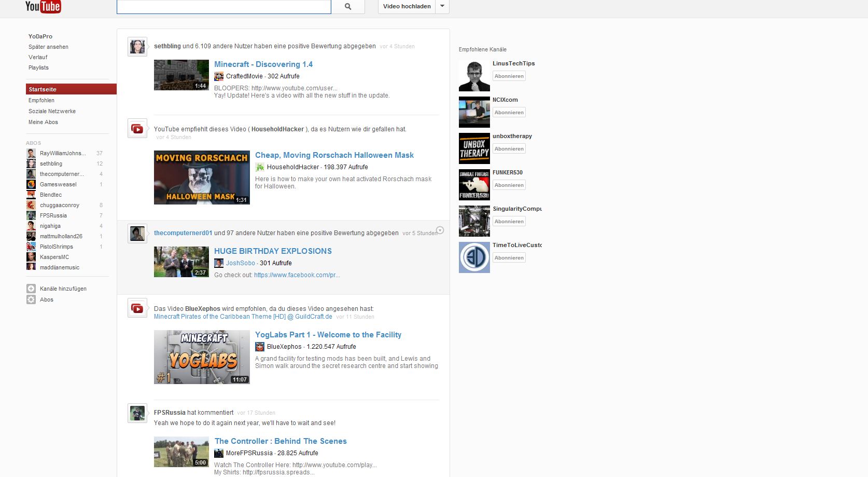
Task: Click the HouseholdHacker channel icon
Action: click(x=260, y=167)
